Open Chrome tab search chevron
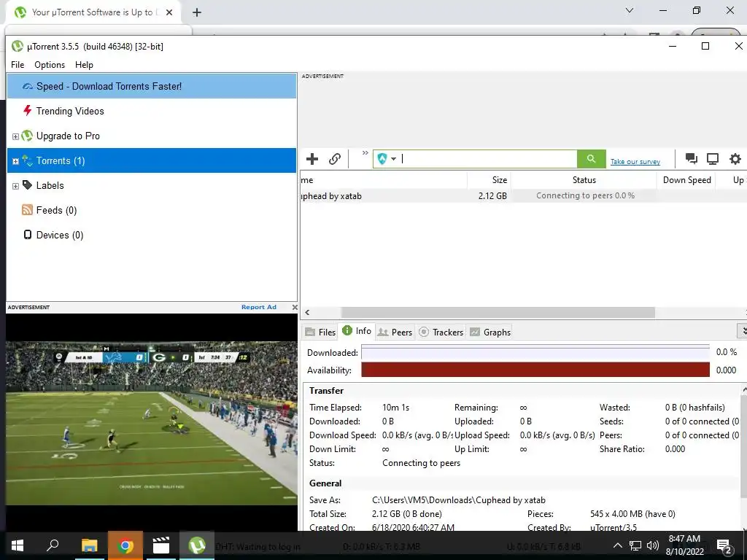The height and width of the screenshot is (560, 747). coord(630,10)
